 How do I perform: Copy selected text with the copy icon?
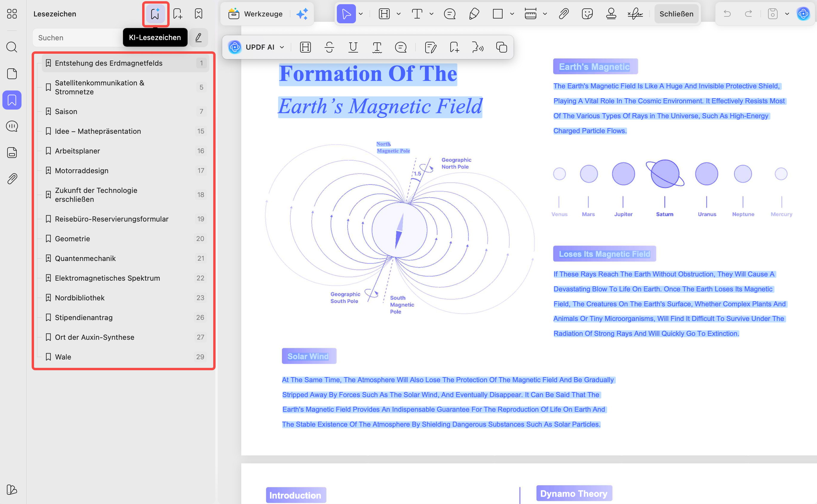[x=501, y=47]
